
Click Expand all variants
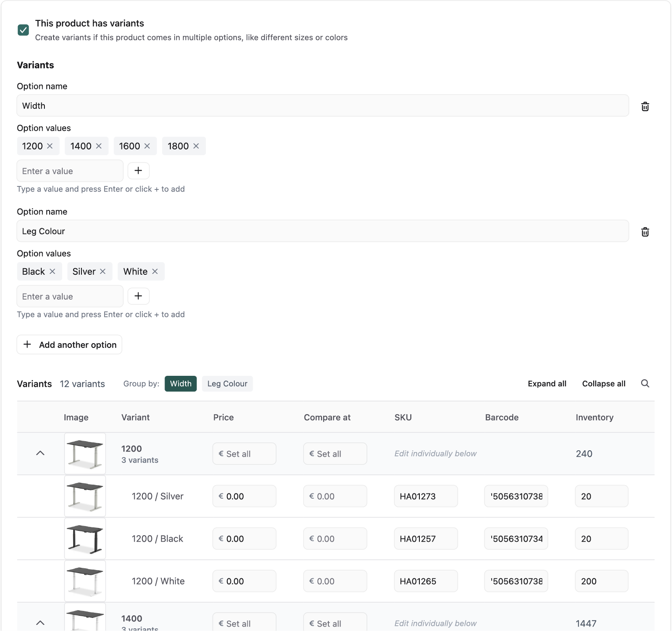tap(547, 384)
